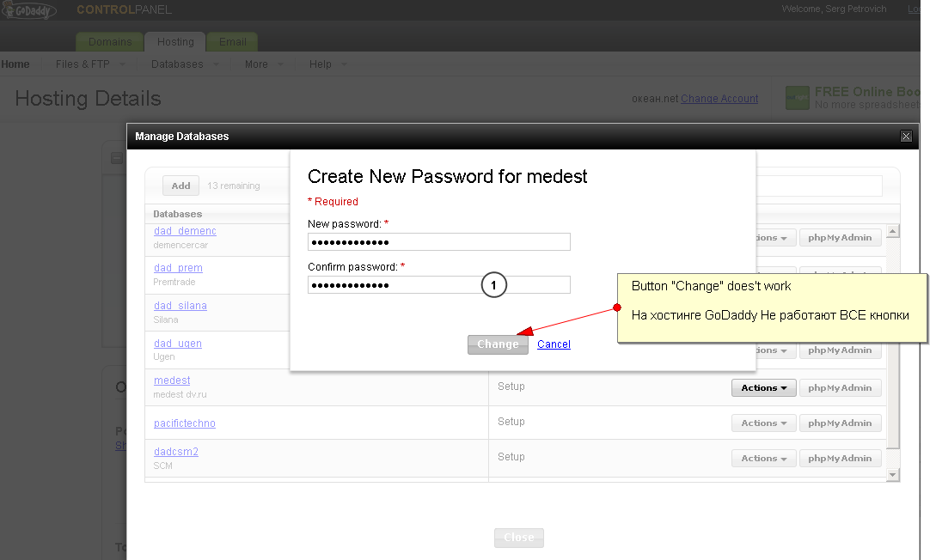Open the dad_ugen database link
Screen dimensions: 936x560
178,343
